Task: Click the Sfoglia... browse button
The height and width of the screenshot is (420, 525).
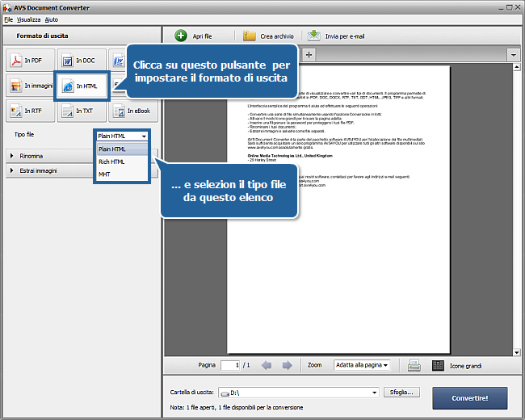Action: pyautogui.click(x=401, y=393)
